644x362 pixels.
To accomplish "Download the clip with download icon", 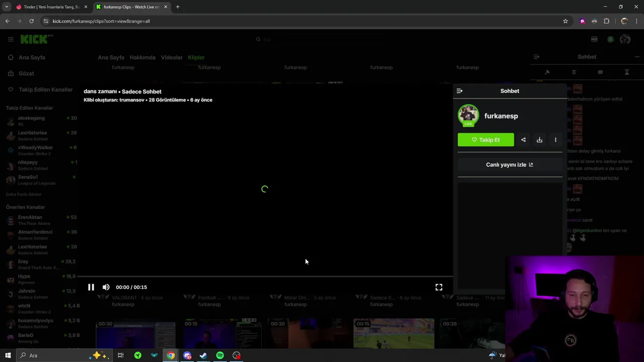I will pos(539,140).
